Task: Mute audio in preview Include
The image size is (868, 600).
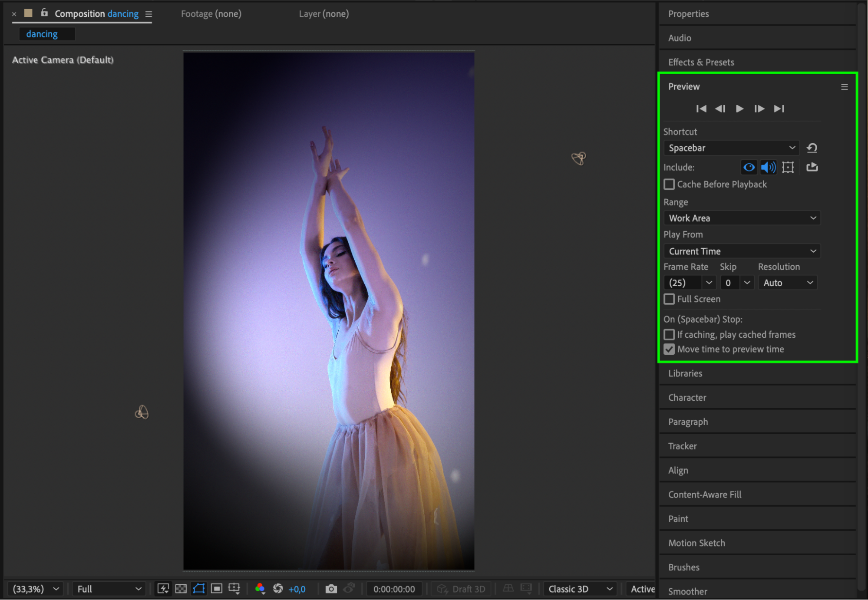Action: (768, 167)
